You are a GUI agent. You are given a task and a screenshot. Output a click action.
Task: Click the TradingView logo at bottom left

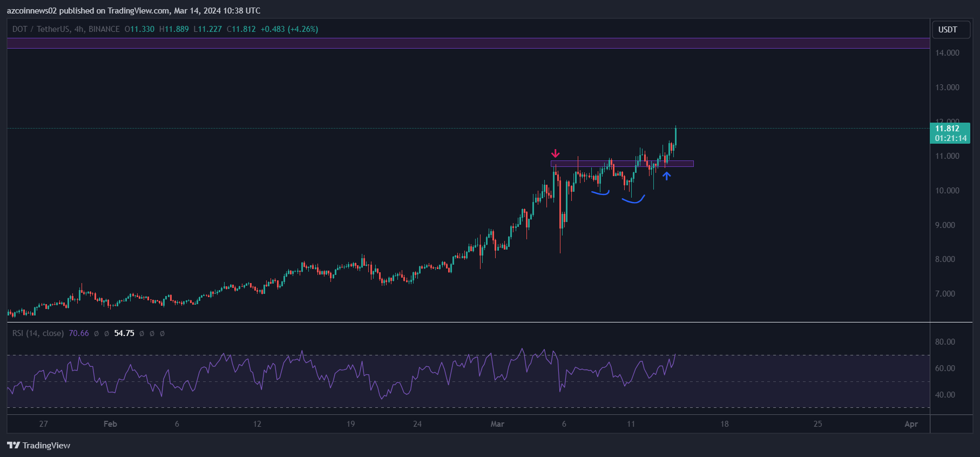(x=39, y=445)
